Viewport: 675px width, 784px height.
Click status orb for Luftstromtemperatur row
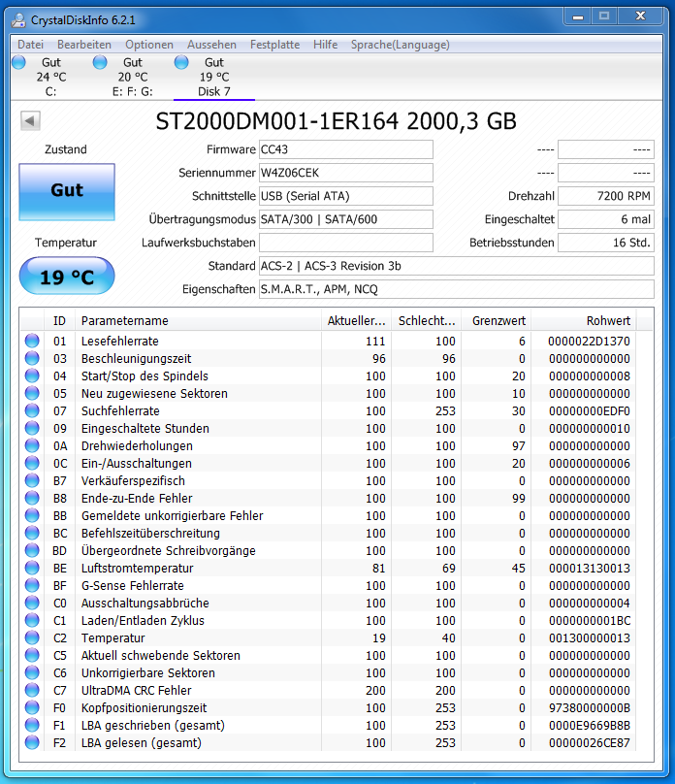tap(32, 568)
